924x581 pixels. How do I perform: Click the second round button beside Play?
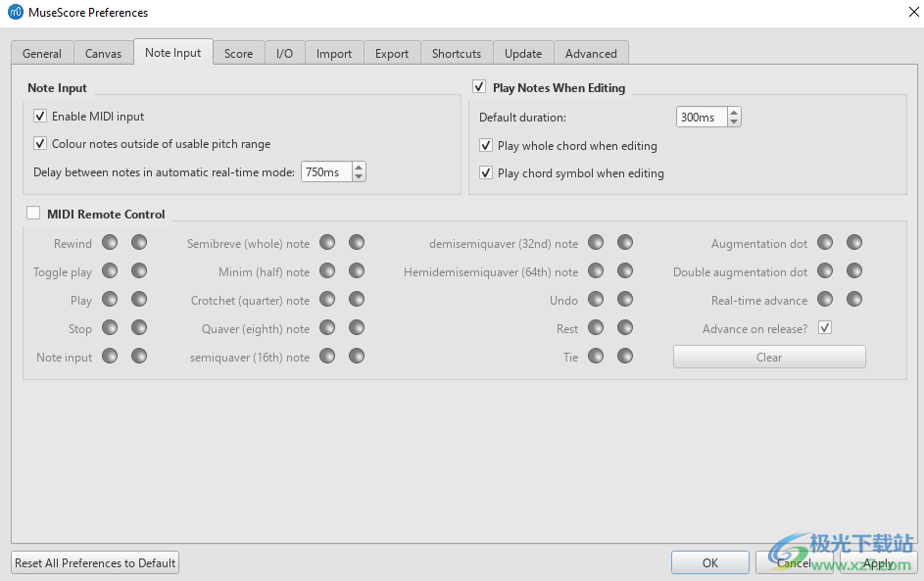pyautogui.click(x=139, y=300)
